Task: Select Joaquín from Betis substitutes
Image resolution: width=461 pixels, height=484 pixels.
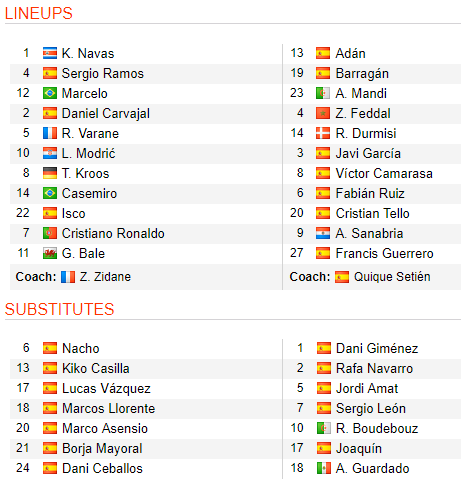Action: pos(359,449)
